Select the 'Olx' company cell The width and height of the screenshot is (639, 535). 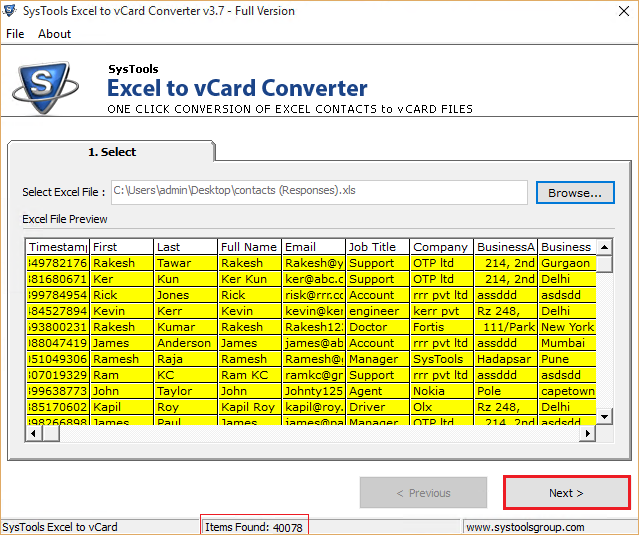tap(441, 407)
